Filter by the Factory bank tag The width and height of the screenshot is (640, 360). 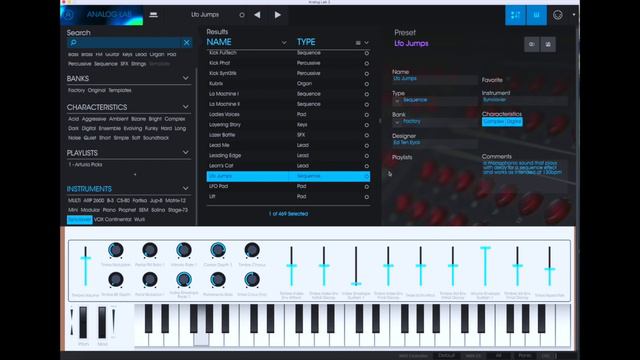(x=76, y=90)
